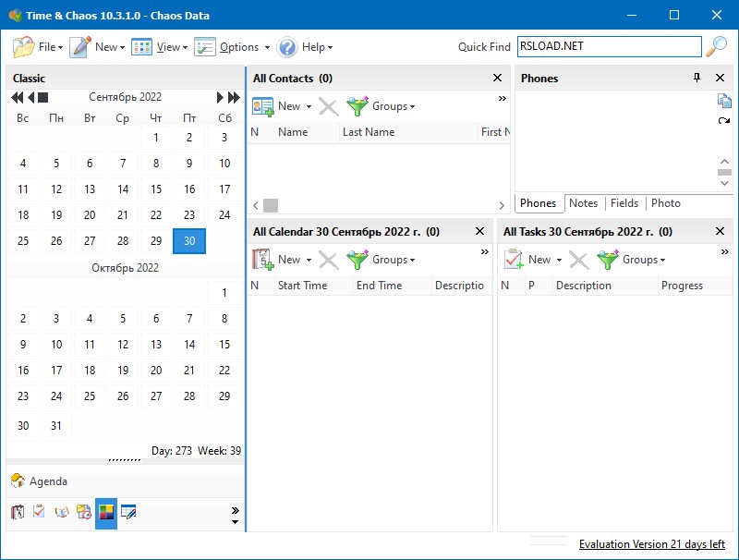Open the Agenda view with house icon
Image resolution: width=739 pixels, height=560 pixels.
[39, 481]
